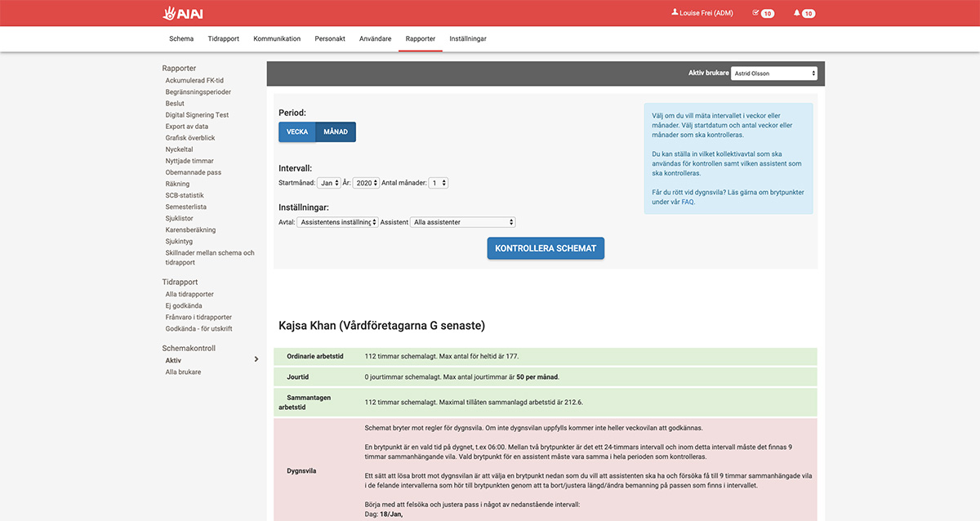Open the År year dropdown
The width and height of the screenshot is (980, 521).
click(x=366, y=183)
